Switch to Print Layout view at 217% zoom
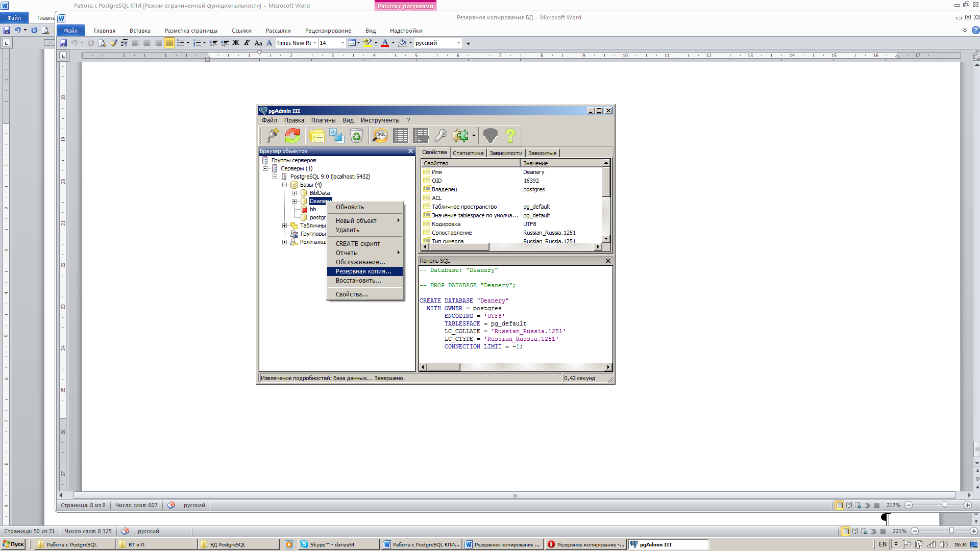Image resolution: width=980 pixels, height=551 pixels. (x=839, y=505)
